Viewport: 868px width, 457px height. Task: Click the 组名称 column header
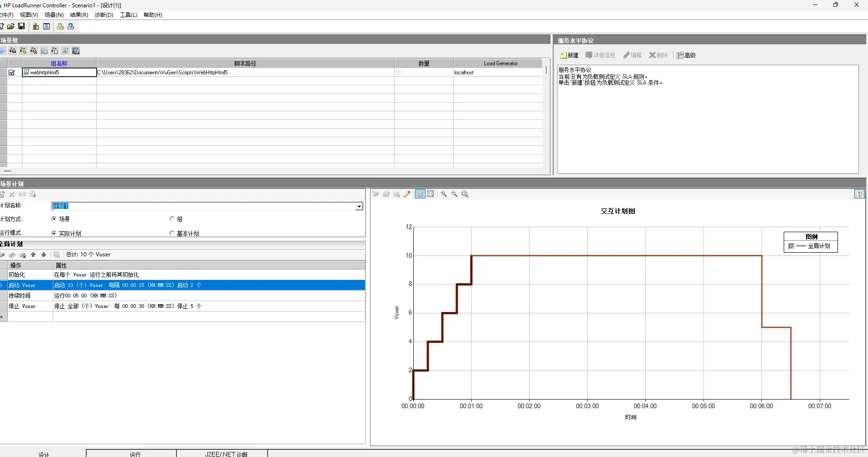coord(59,63)
